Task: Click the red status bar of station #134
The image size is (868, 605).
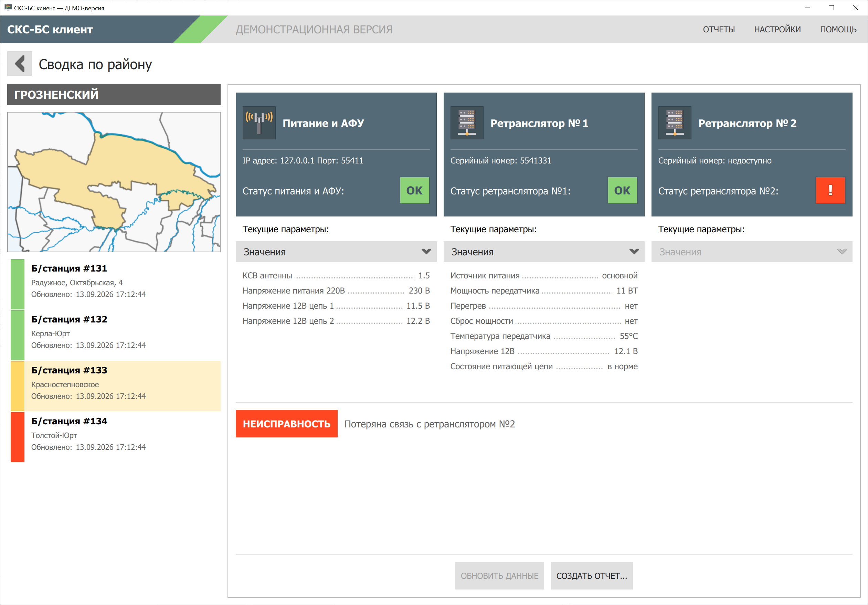Action: 18,437
